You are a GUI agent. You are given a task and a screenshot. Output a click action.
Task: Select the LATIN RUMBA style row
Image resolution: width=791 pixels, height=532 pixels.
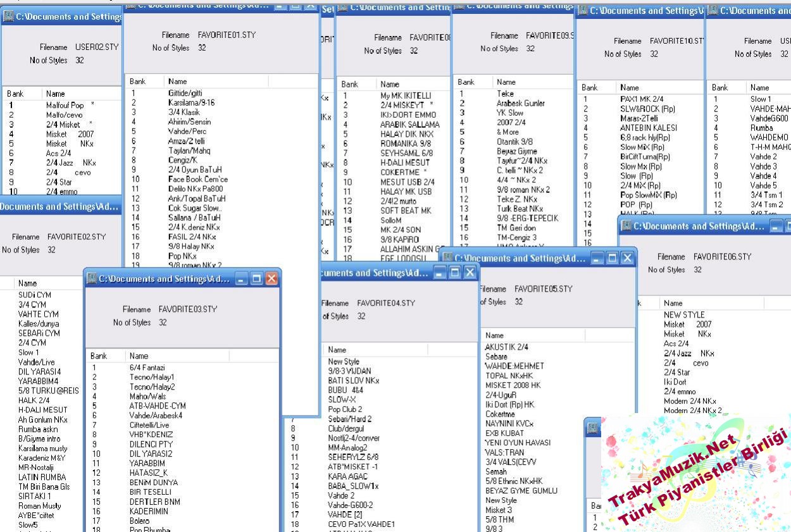[43, 477]
